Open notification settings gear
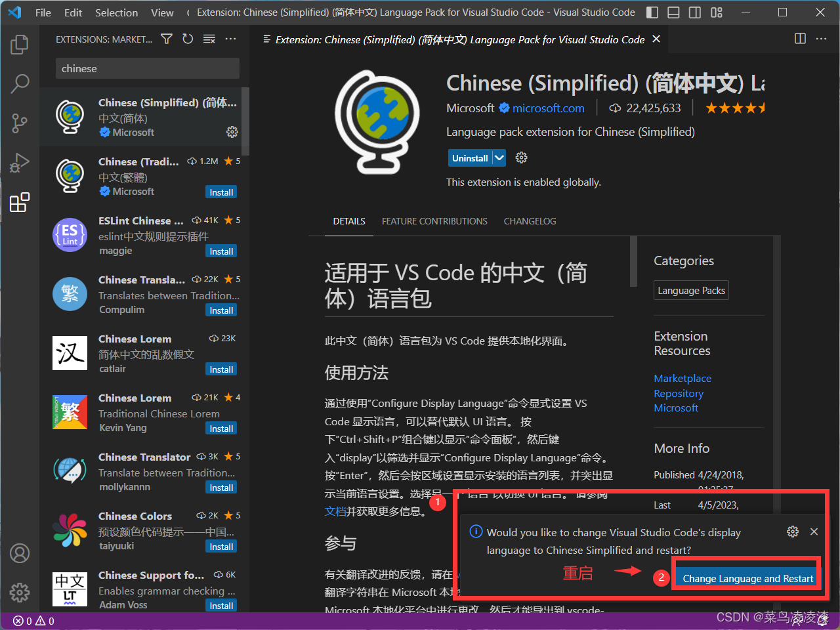Screen dimensions: 840x630 click(x=793, y=532)
